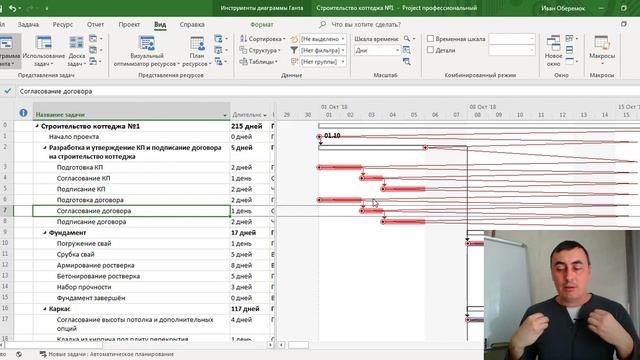640x360 pixels.
Task: Click the Sort (Сортировка) button
Action: [262, 39]
